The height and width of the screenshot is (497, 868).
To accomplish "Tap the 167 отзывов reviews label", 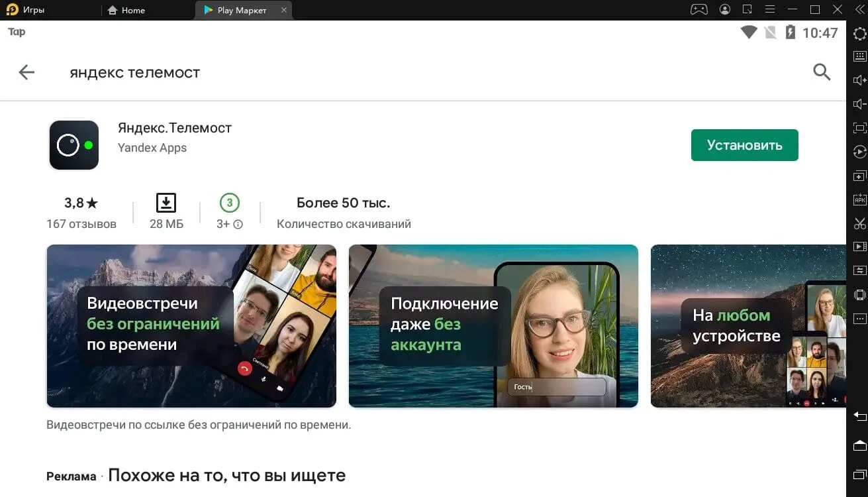I will [81, 224].
